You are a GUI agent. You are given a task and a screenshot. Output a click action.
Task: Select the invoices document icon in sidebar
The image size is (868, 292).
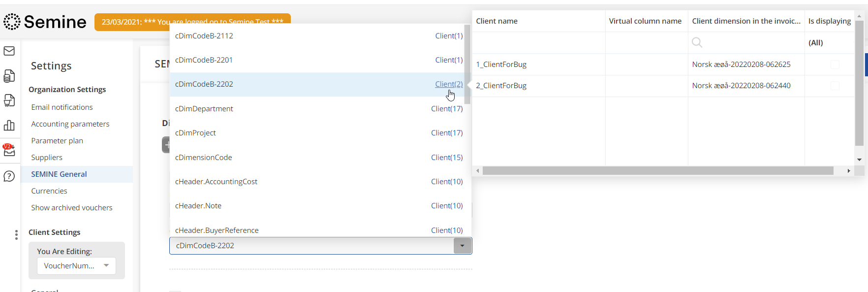pyautogui.click(x=10, y=76)
